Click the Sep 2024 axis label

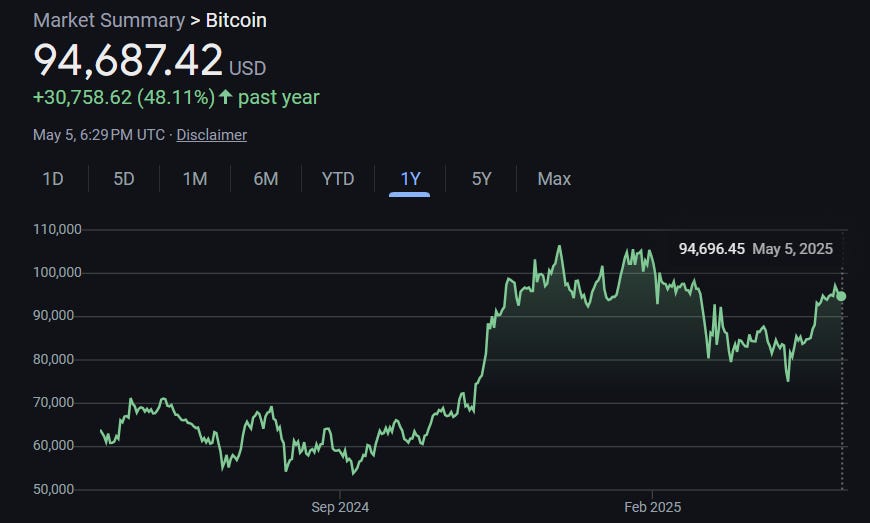[x=340, y=507]
